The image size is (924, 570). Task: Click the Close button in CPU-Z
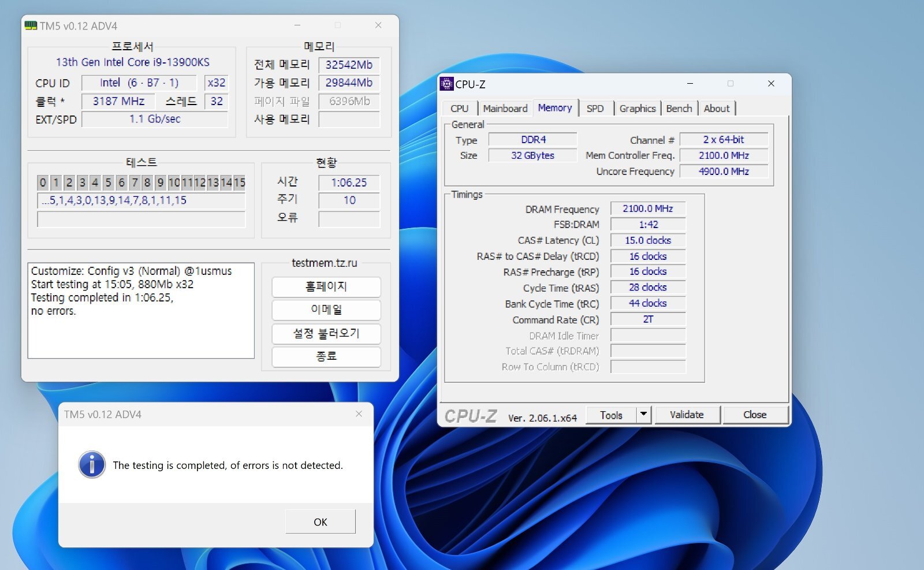755,415
